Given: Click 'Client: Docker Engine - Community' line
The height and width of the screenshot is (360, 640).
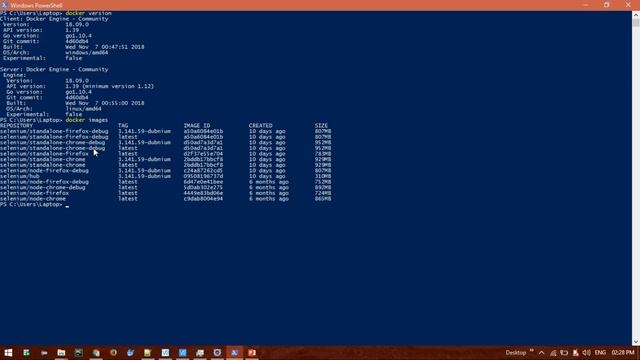Looking at the screenshot, I should [x=54, y=19].
